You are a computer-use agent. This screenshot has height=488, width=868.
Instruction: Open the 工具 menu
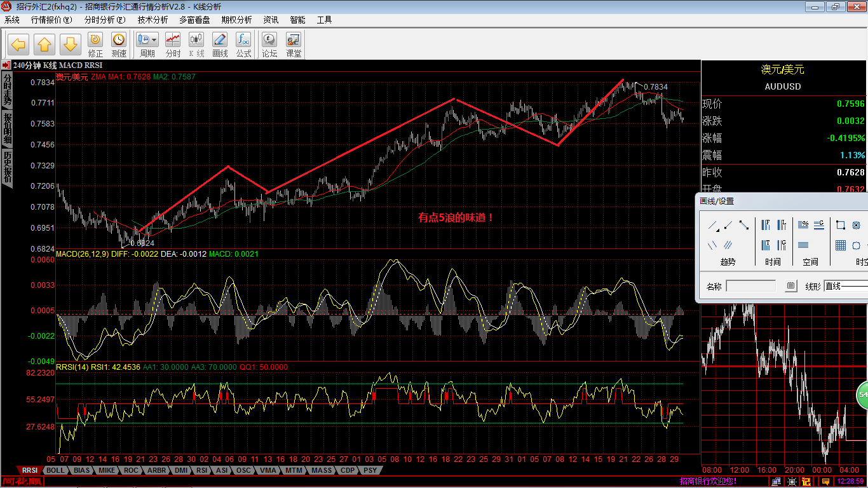point(324,20)
